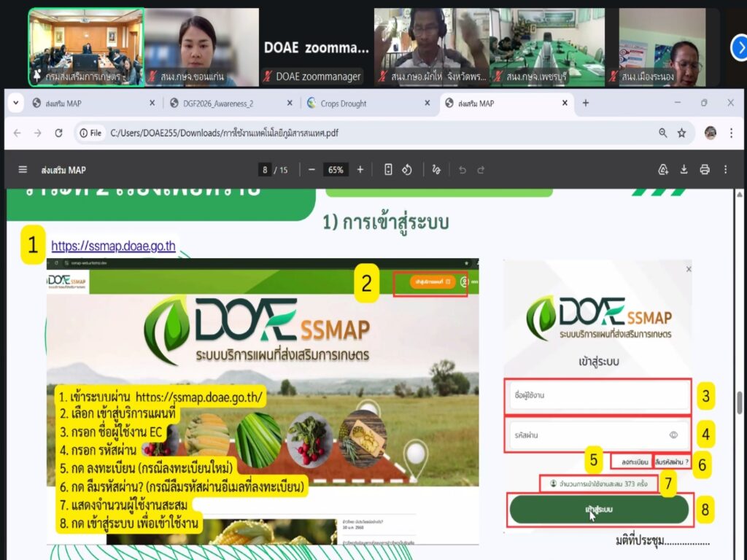Print the PDF document
747x560 pixels.
pyautogui.click(x=705, y=170)
